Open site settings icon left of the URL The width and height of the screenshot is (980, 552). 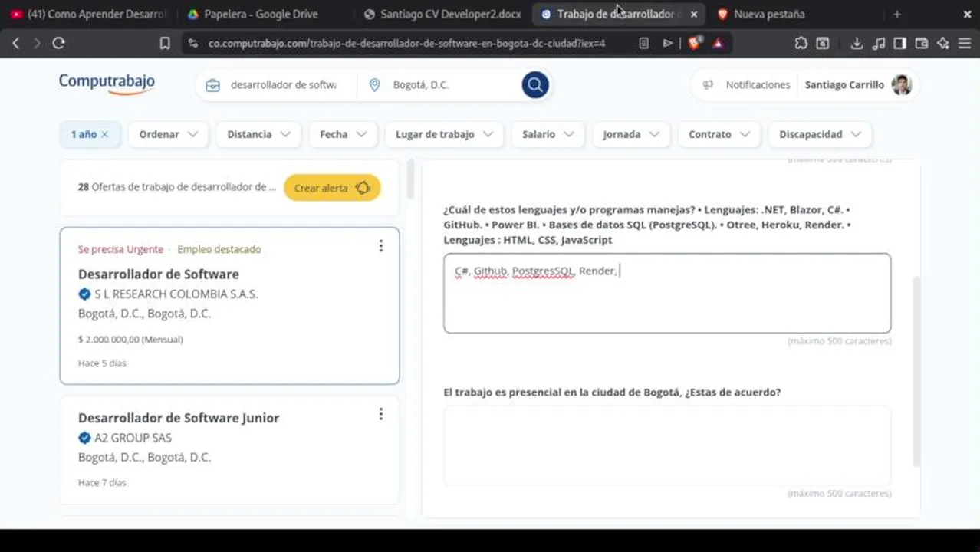(192, 44)
